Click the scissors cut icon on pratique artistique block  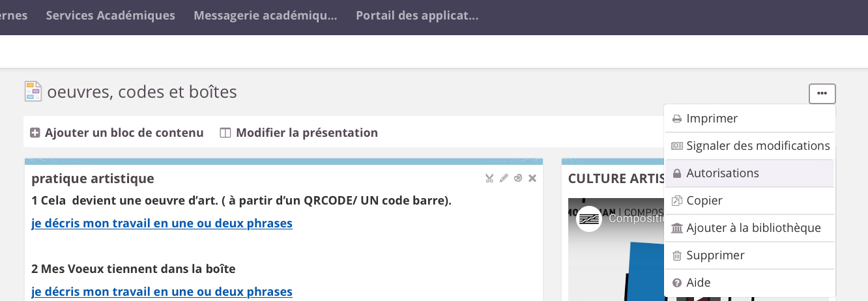tap(489, 178)
